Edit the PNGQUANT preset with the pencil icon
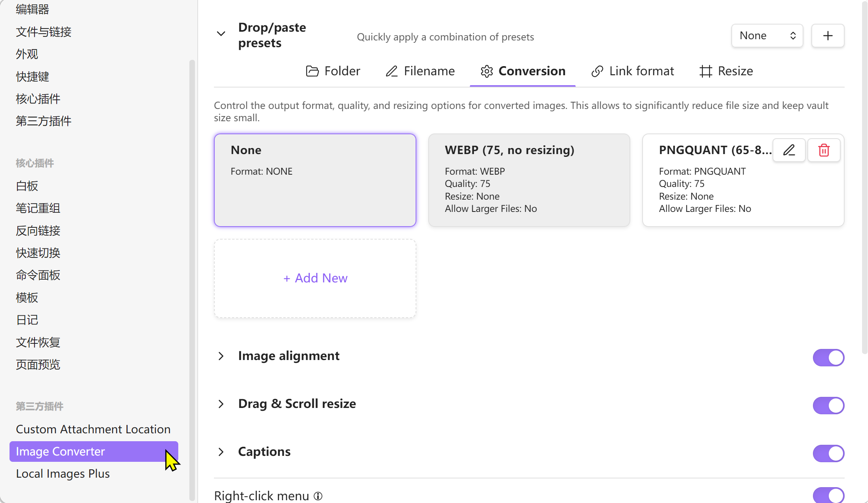Screen dimensions: 868x503 pyautogui.click(x=789, y=150)
